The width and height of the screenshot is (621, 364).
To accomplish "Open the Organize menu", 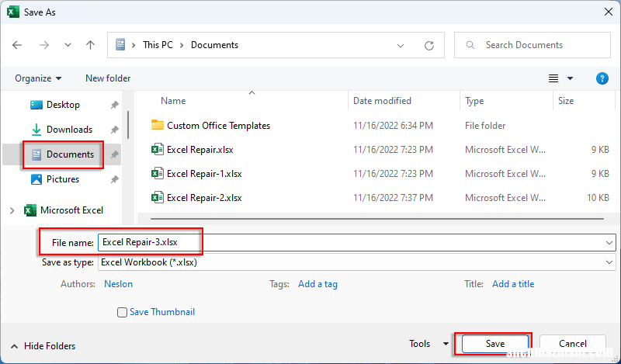I will pyautogui.click(x=38, y=78).
